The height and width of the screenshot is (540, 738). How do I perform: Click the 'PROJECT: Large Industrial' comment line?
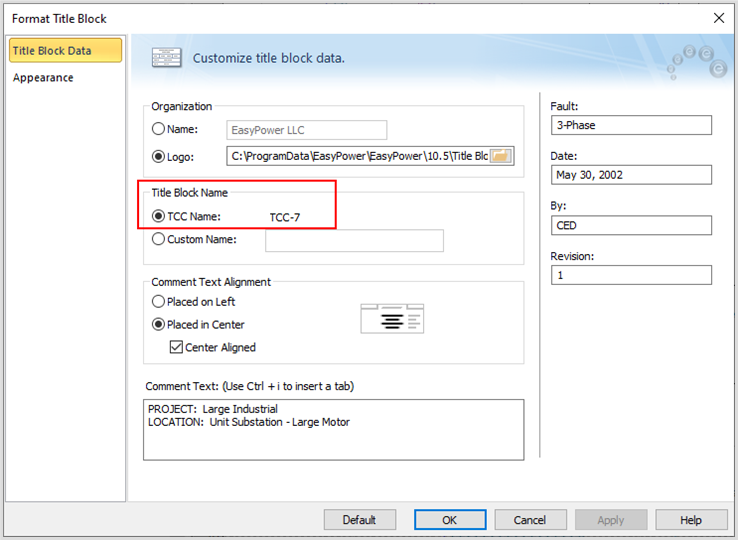pyautogui.click(x=213, y=409)
